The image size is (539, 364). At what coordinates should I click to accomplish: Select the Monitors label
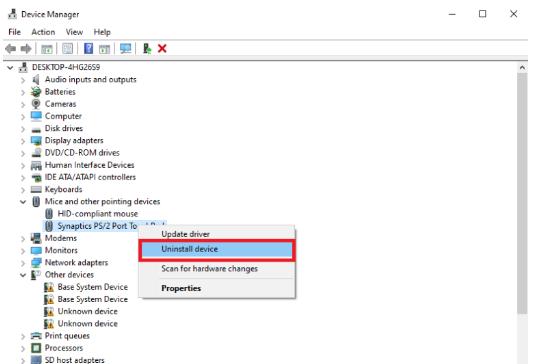tap(61, 250)
